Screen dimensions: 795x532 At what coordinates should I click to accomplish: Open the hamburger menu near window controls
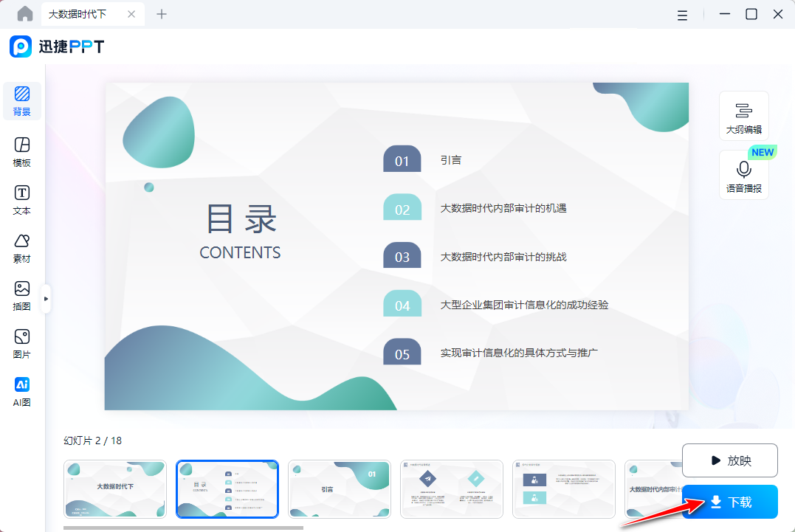click(x=682, y=14)
